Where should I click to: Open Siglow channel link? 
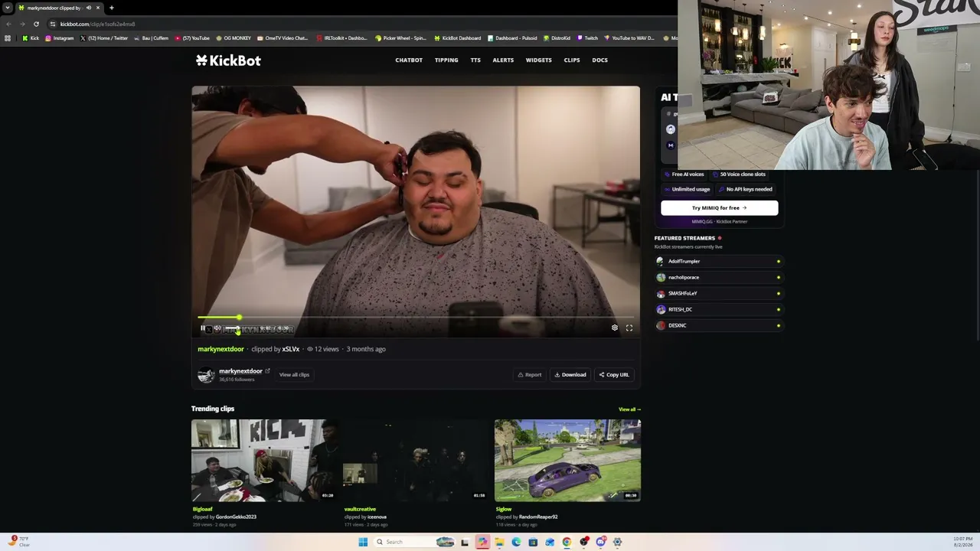click(x=504, y=509)
